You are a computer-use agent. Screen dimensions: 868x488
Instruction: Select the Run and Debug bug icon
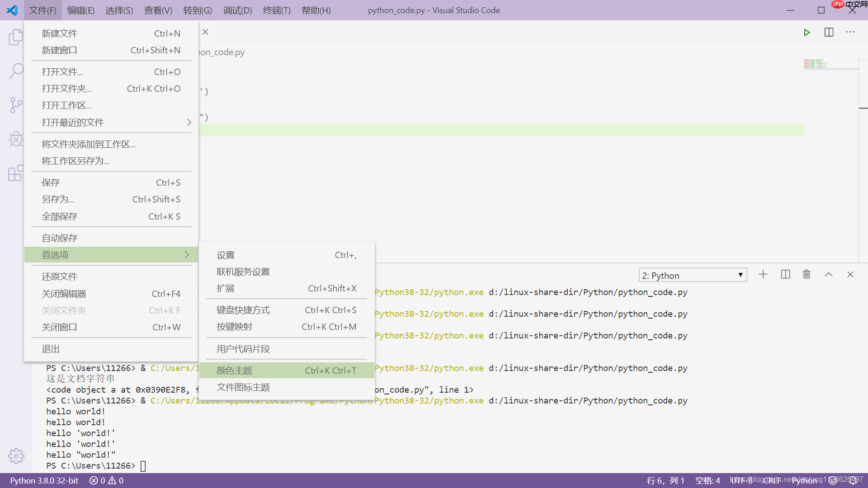[16, 139]
